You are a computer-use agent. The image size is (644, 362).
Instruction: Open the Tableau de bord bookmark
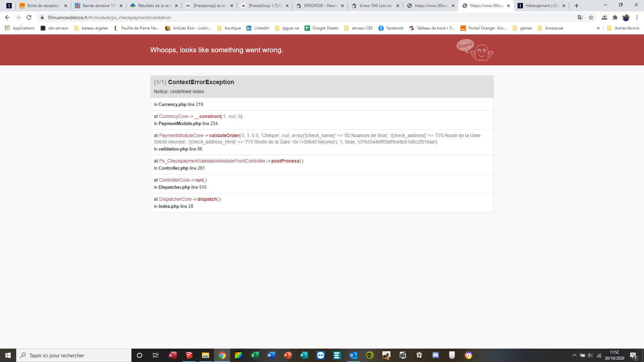coord(432,28)
